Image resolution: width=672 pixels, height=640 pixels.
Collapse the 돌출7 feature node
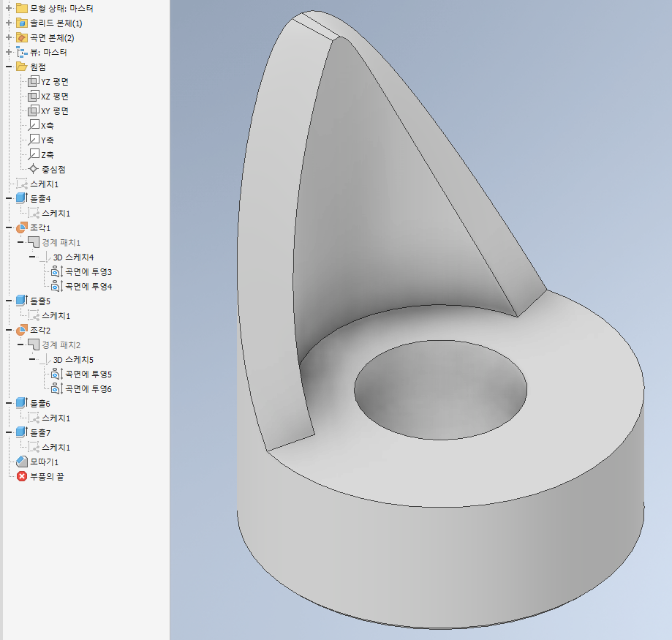9,432
